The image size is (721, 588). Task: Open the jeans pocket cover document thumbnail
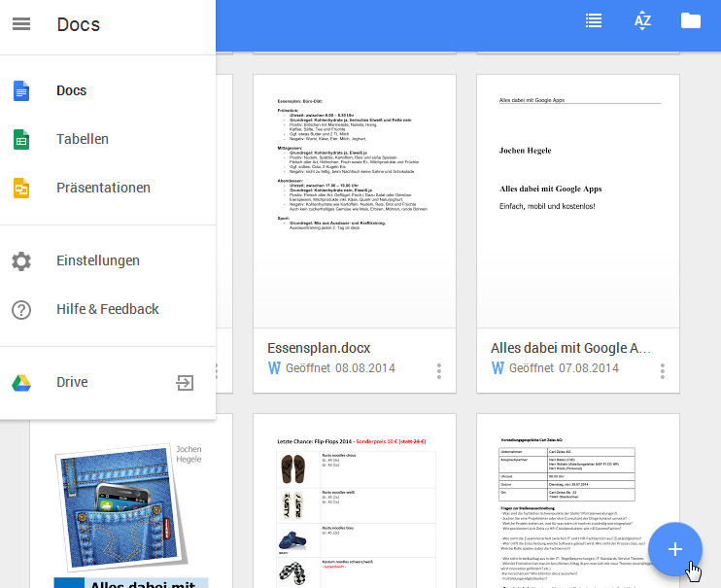[x=131, y=503]
